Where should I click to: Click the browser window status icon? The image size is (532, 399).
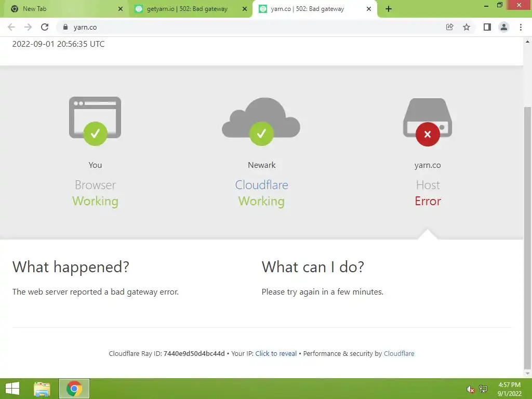[x=95, y=121]
